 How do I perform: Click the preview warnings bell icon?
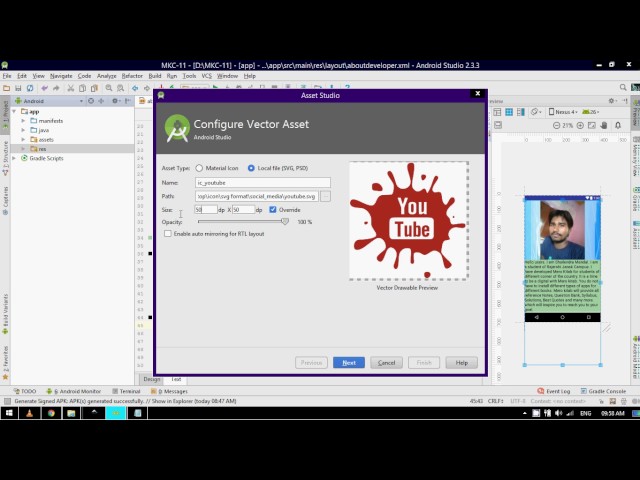click(x=618, y=126)
